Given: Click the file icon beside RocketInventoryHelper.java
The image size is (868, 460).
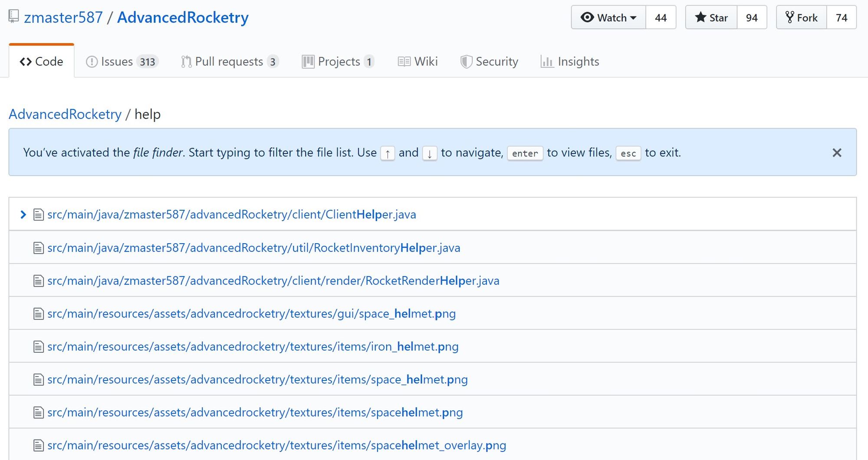Looking at the screenshot, I should 39,248.
